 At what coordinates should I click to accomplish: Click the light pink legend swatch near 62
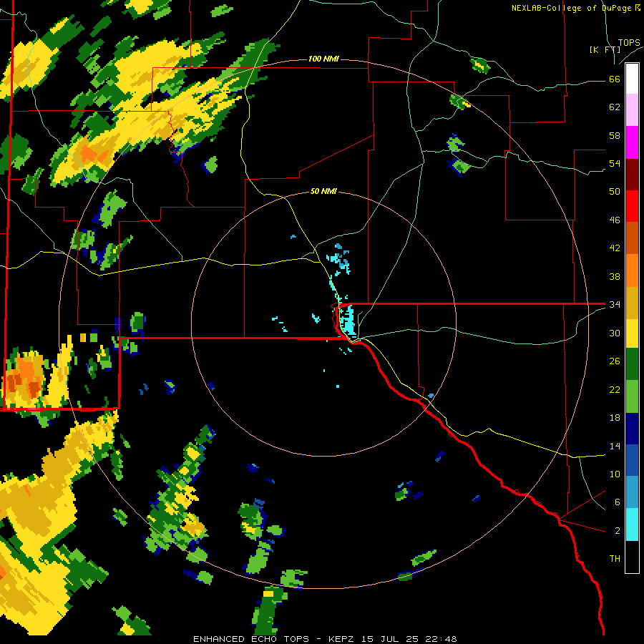coord(632,109)
